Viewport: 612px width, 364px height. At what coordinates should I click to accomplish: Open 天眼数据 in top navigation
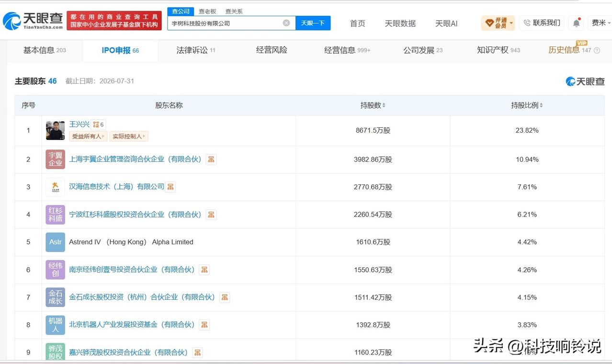click(x=400, y=23)
